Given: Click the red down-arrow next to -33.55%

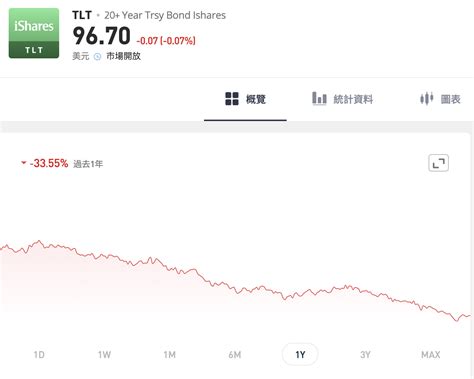Looking at the screenshot, I should (24, 163).
